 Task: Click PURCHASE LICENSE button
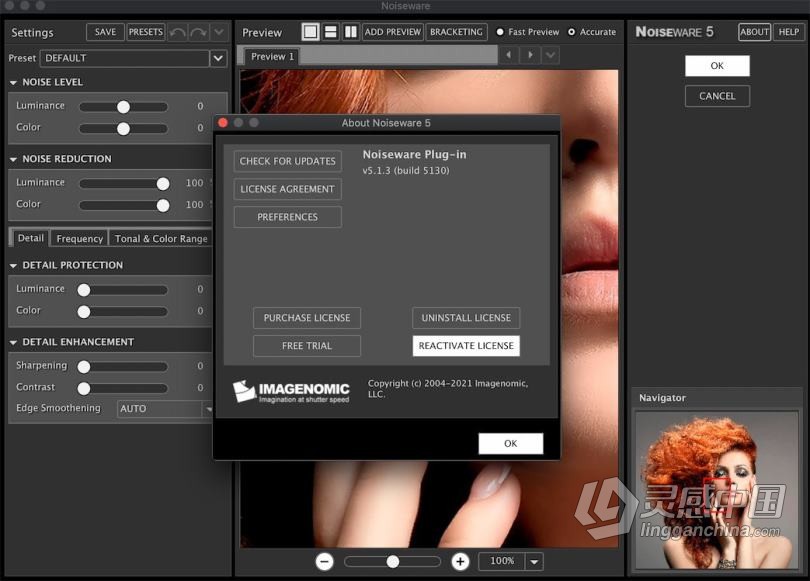pyautogui.click(x=307, y=318)
